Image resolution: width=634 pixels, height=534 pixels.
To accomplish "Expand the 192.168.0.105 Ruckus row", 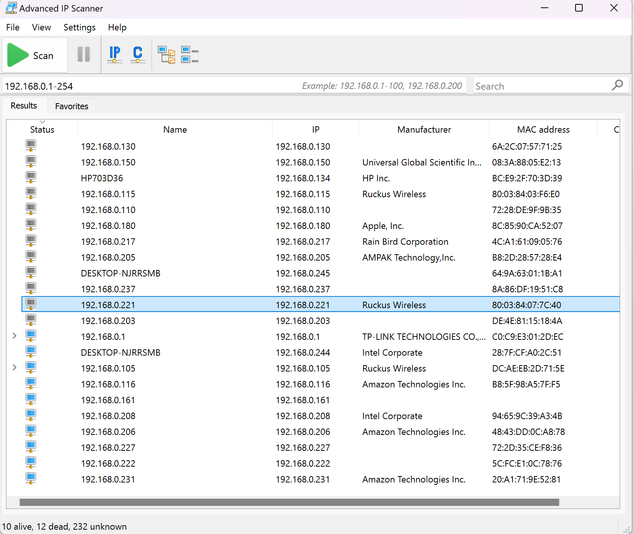I will pos(14,369).
